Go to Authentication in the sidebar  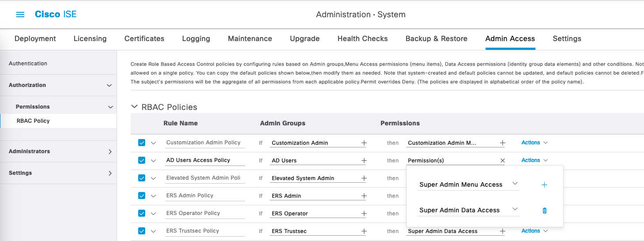[28, 64]
